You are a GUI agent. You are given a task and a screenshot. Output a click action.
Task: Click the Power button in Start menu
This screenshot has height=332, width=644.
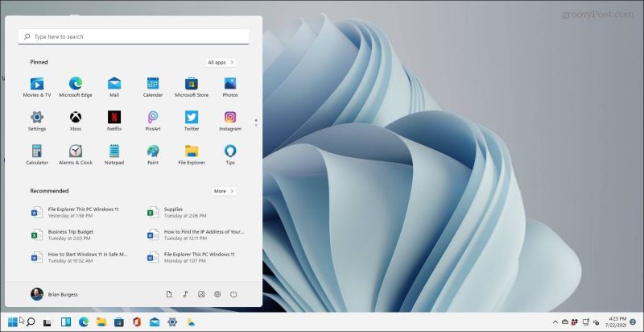click(x=233, y=294)
